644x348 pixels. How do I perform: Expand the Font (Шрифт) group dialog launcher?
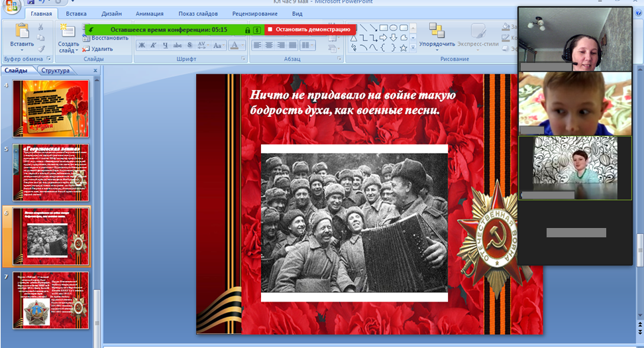click(242, 59)
